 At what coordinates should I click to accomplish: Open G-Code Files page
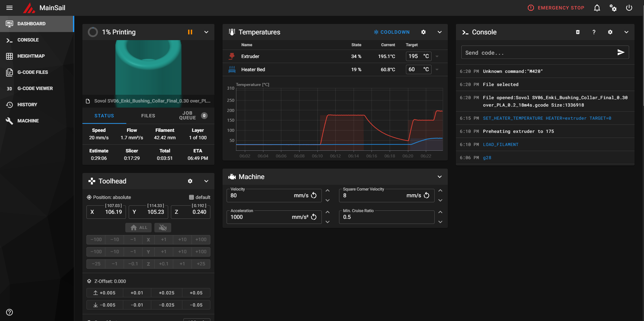(36, 72)
